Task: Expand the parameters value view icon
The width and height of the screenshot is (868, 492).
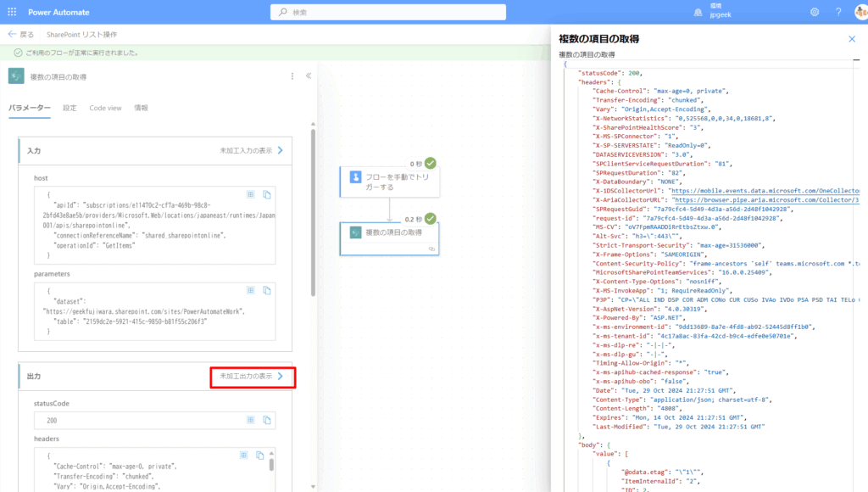Action: coord(251,290)
